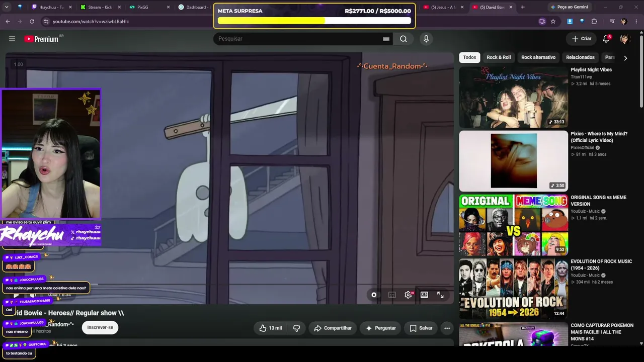Open the Chrome profile avatar
Image resolution: width=644 pixels, height=362 pixels.
pos(624,22)
